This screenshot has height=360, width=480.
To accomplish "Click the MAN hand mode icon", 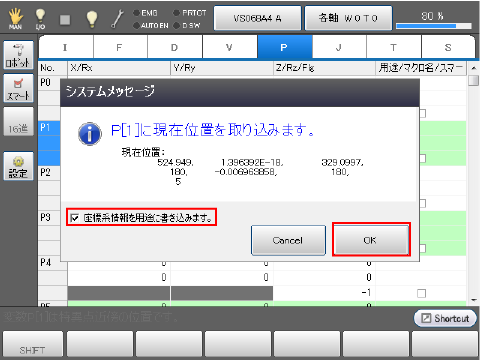I will click(x=15, y=18).
